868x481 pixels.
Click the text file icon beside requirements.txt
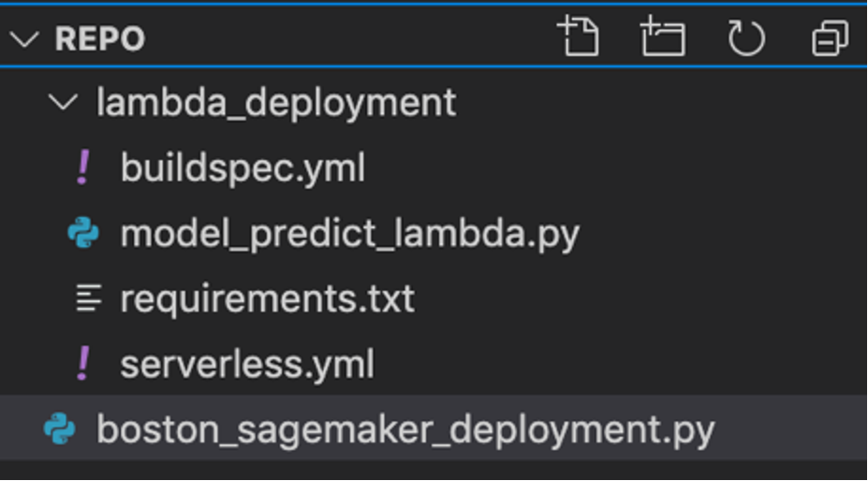point(87,299)
